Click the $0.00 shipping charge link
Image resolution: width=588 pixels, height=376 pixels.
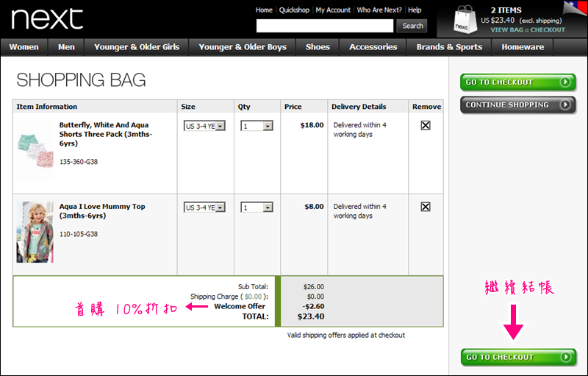coord(253,297)
